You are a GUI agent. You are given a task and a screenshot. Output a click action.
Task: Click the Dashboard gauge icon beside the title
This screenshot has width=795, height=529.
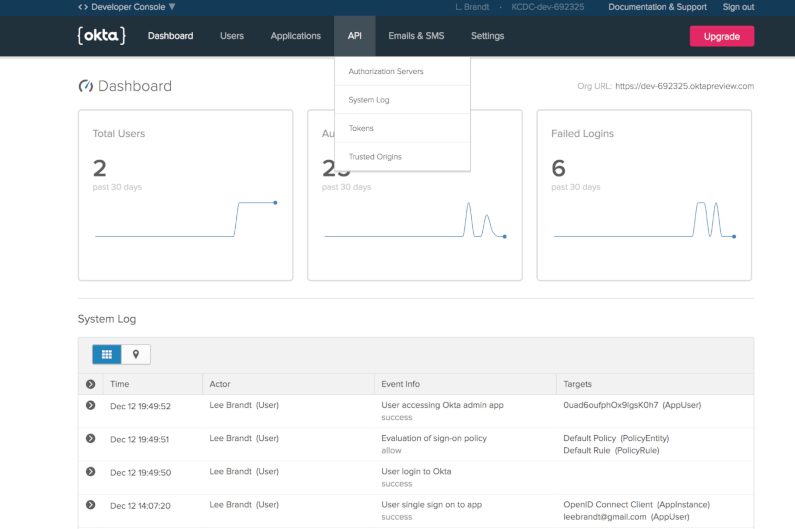tap(85, 86)
